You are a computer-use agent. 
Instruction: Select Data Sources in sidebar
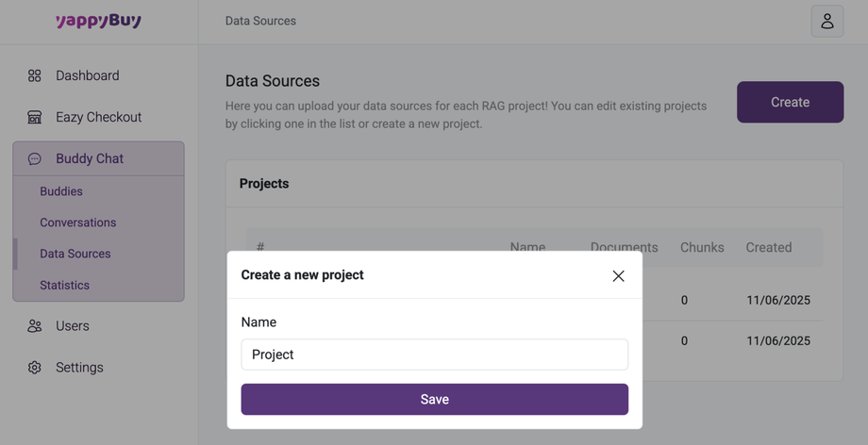[75, 254]
